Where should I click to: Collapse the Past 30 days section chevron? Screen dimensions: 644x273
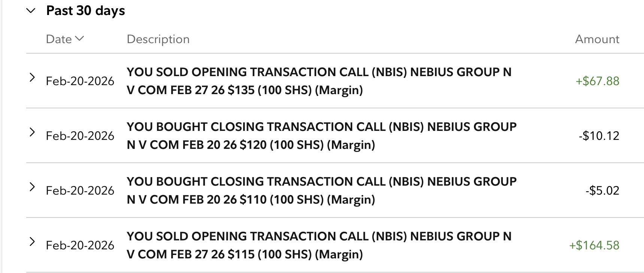[31, 11]
